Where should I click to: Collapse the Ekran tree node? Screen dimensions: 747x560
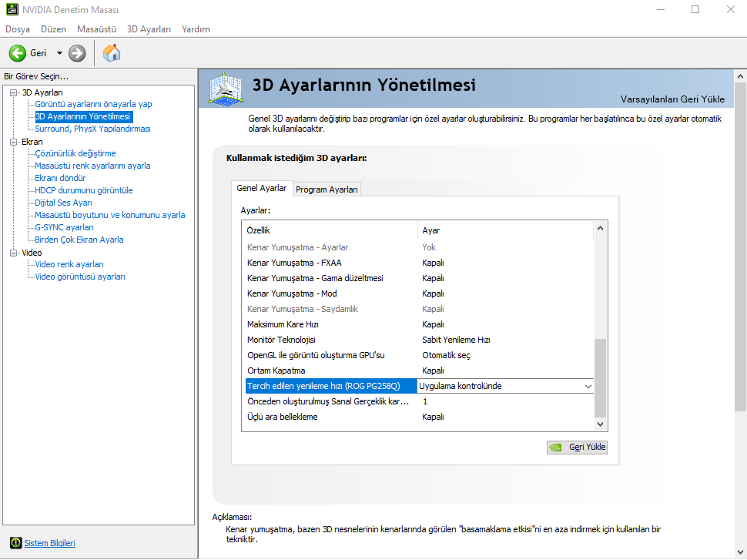(13, 142)
